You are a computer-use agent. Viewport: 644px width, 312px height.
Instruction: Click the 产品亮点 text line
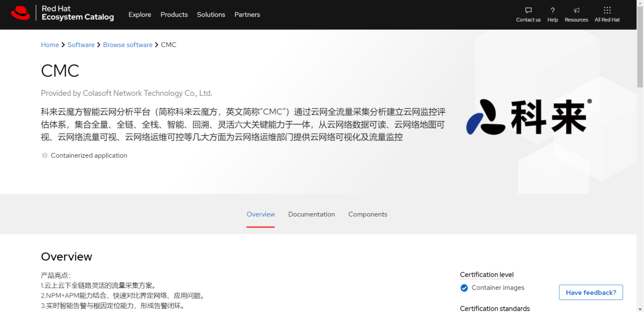(56, 276)
